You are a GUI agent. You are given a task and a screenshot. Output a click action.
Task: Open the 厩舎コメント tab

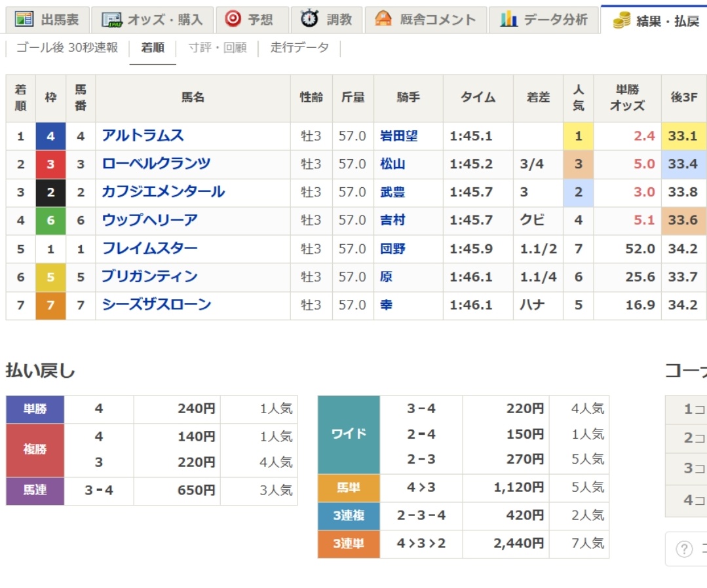click(x=426, y=20)
